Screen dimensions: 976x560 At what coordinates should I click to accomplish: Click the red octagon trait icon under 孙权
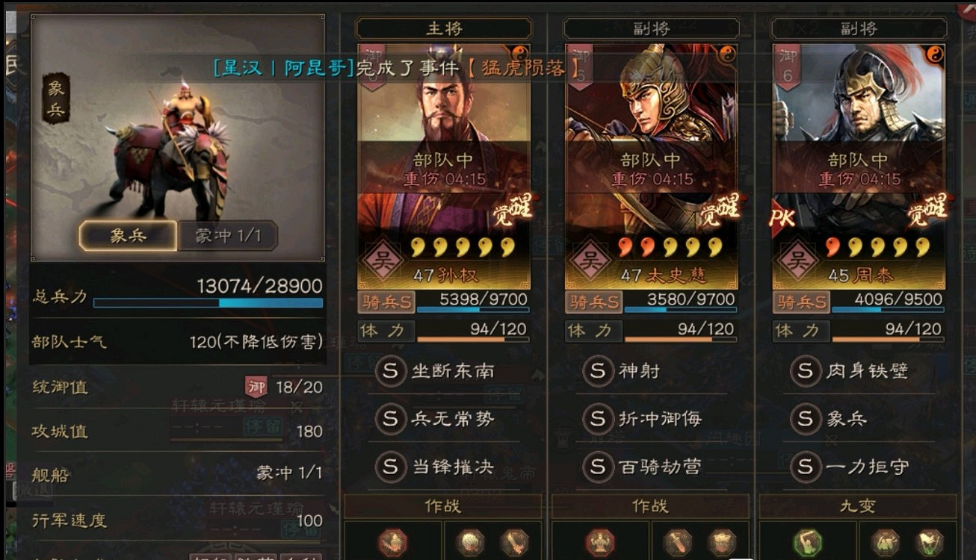pyautogui.click(x=391, y=543)
